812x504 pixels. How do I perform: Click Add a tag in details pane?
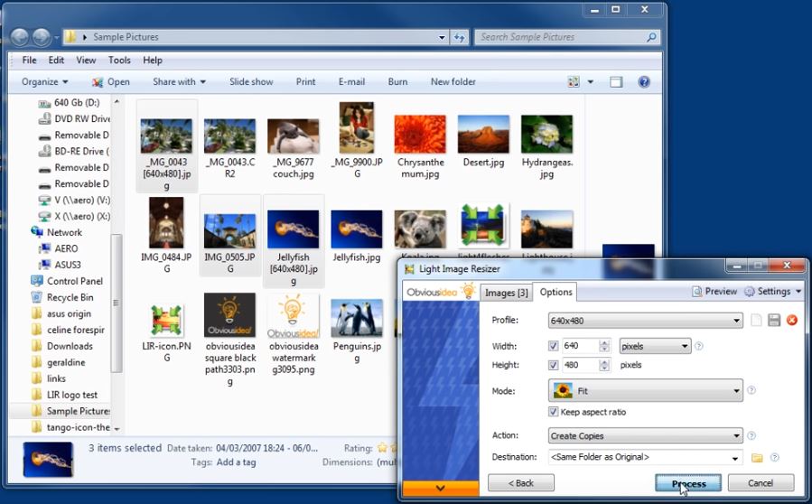pos(236,462)
